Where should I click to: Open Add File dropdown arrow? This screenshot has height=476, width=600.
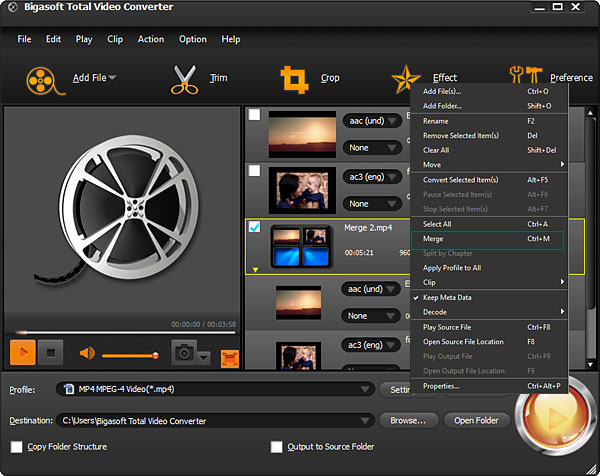tap(112, 78)
